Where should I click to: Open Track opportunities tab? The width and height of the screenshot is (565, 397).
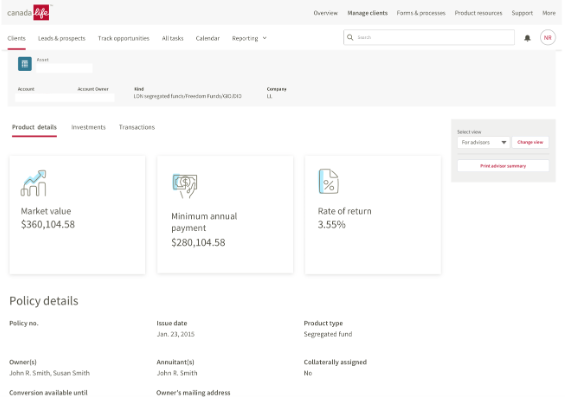pos(124,38)
